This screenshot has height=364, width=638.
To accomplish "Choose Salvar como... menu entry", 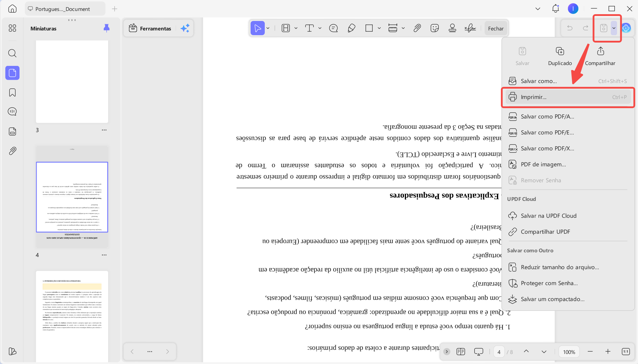I will (x=568, y=81).
